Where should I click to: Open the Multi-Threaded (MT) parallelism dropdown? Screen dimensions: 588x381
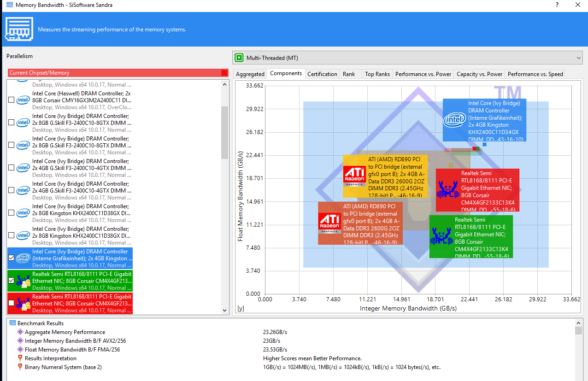(407, 58)
